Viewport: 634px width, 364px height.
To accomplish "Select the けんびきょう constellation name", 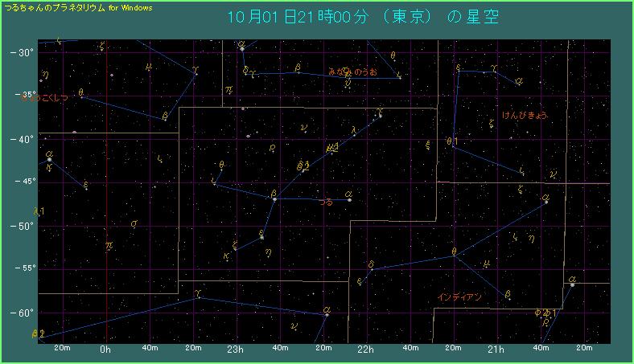I will click(525, 116).
